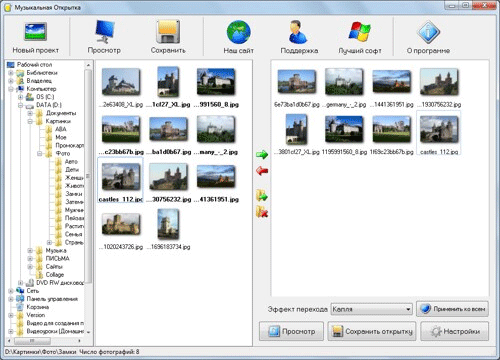Click the DVD RW дисковод drive icon
The image size is (500, 360).
(30, 283)
